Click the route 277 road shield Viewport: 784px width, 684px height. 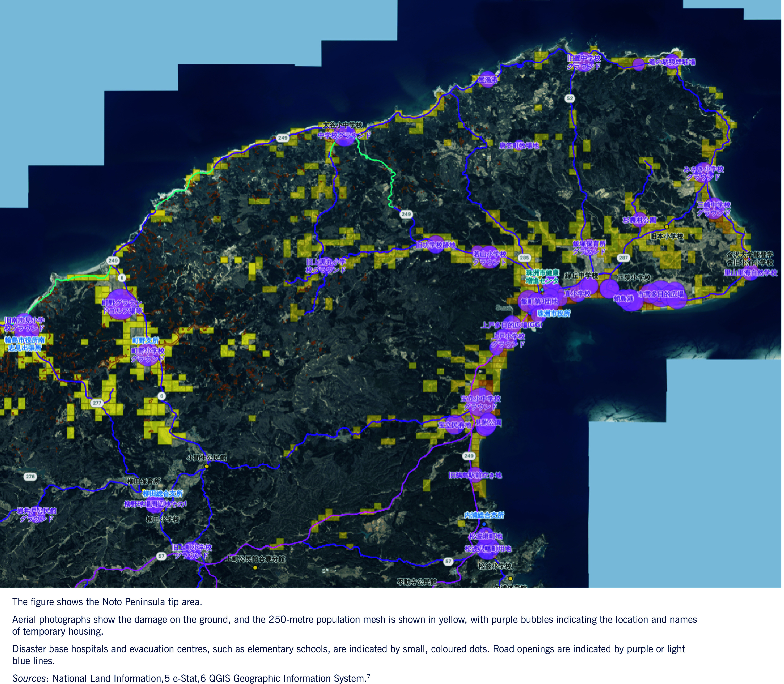coord(97,404)
